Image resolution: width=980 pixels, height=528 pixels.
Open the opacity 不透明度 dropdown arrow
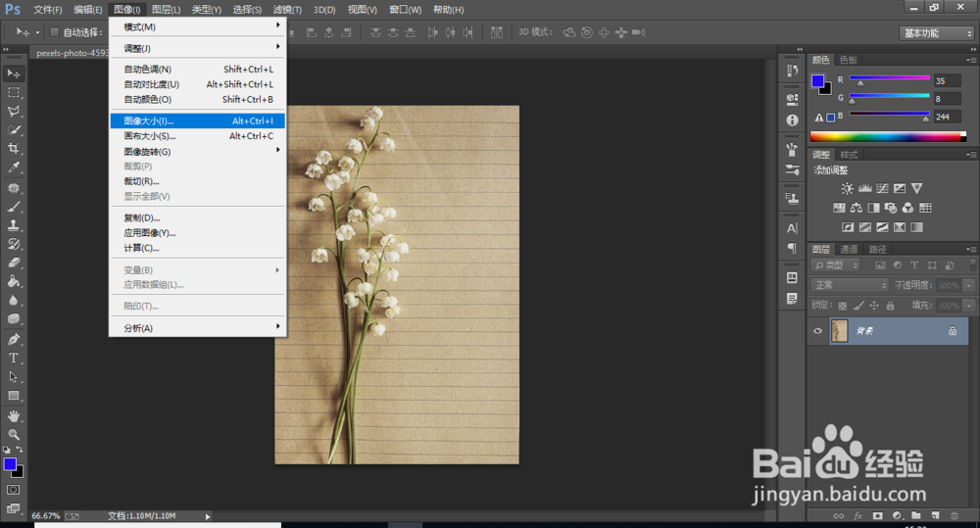969,286
